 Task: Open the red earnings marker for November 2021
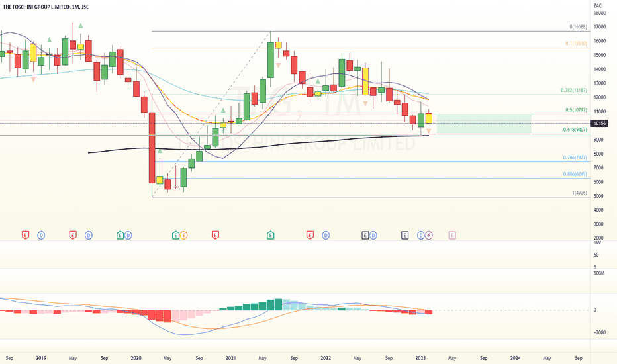pyautogui.click(x=310, y=236)
